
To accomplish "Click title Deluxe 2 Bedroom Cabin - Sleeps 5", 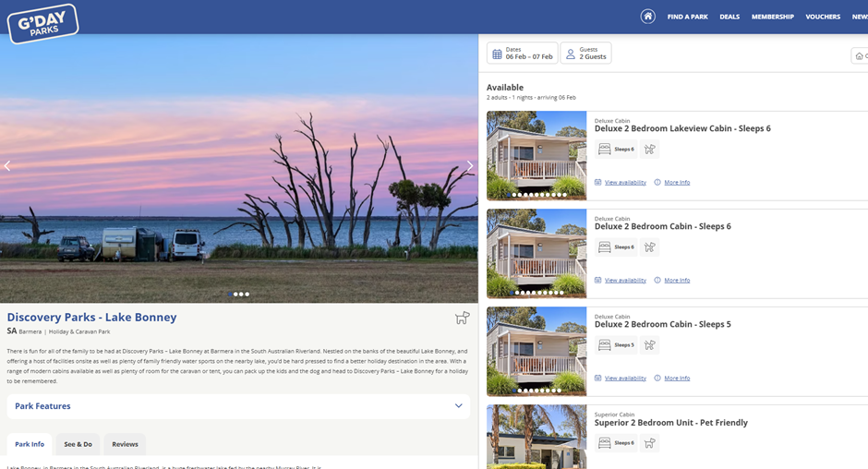I will [663, 324].
